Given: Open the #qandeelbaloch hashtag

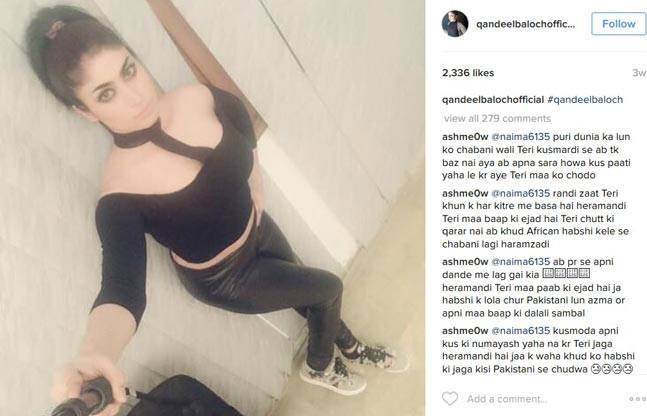Looking at the screenshot, I should tap(585, 99).
